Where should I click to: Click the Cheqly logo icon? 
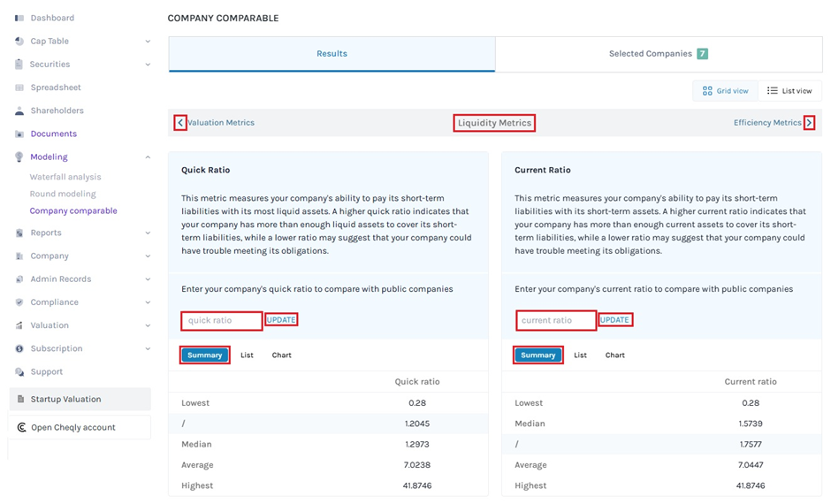tap(21, 428)
